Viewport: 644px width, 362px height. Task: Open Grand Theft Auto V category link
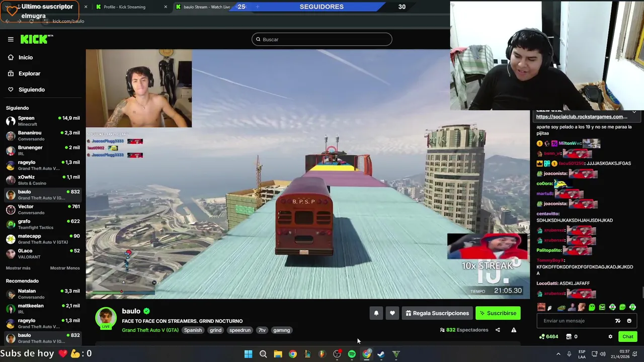(x=150, y=330)
